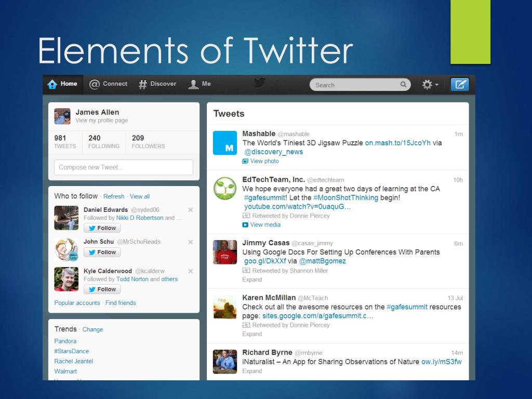This screenshot has width=532, height=399.
Task: Expand the Jimmy Casas tweet
Action: [x=252, y=280]
